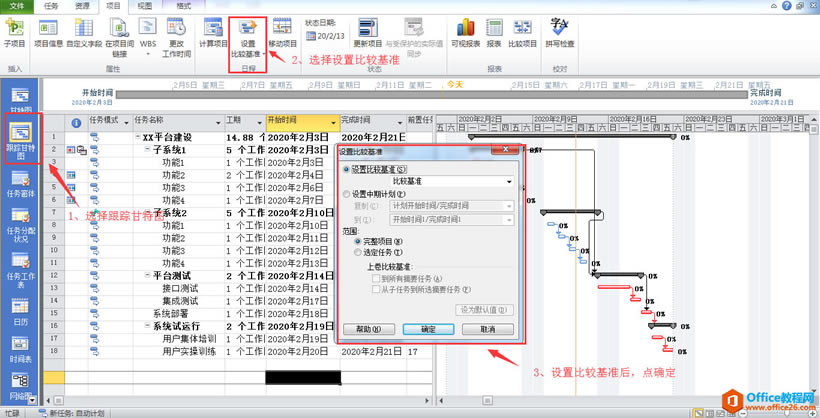Collapse XX平台建设 summary task

tap(138, 138)
